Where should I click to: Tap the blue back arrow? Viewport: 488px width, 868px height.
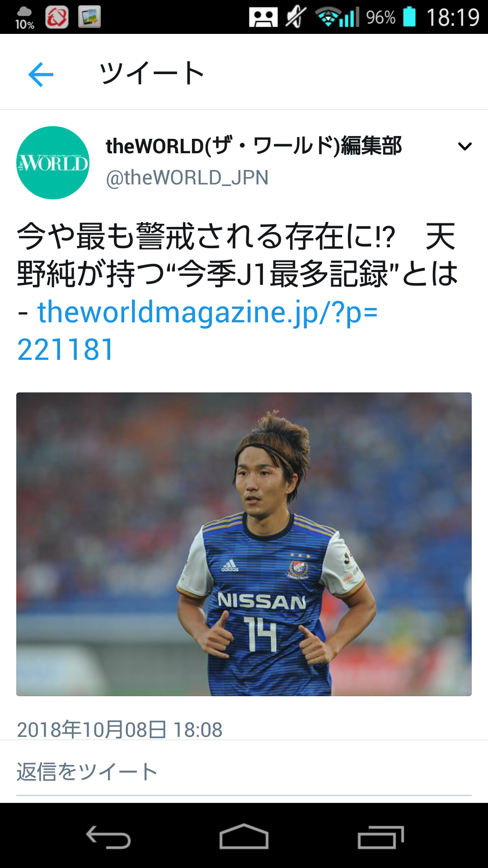click(41, 74)
